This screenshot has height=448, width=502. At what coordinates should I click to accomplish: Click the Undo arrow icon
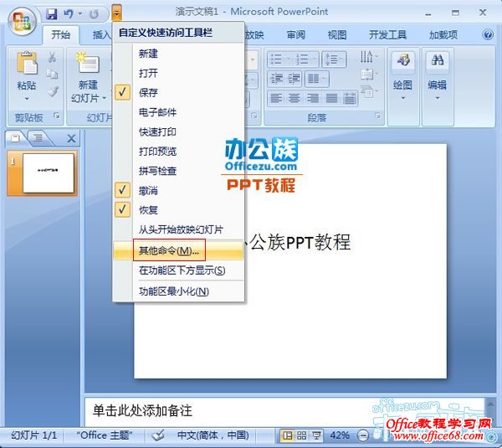(x=69, y=13)
